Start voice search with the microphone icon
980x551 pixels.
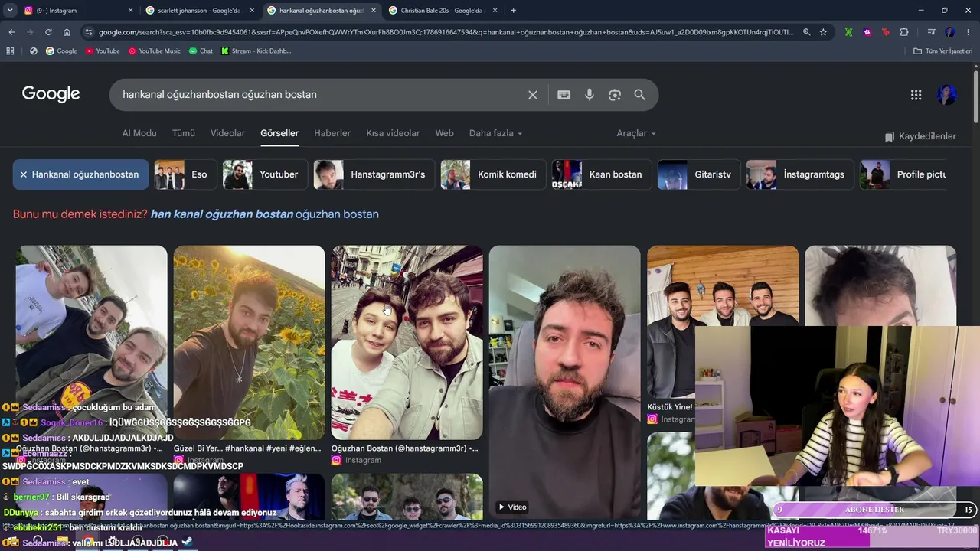(x=590, y=95)
